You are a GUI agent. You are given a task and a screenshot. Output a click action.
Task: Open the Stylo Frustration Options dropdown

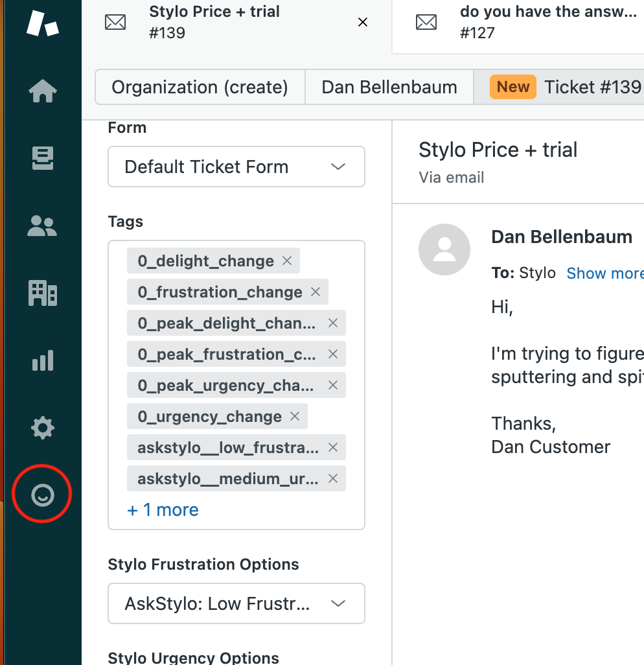click(236, 603)
